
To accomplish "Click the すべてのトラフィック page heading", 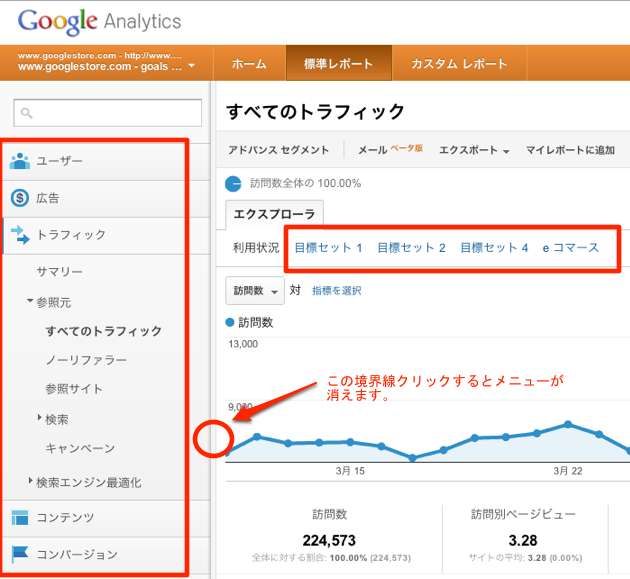I will click(x=315, y=111).
